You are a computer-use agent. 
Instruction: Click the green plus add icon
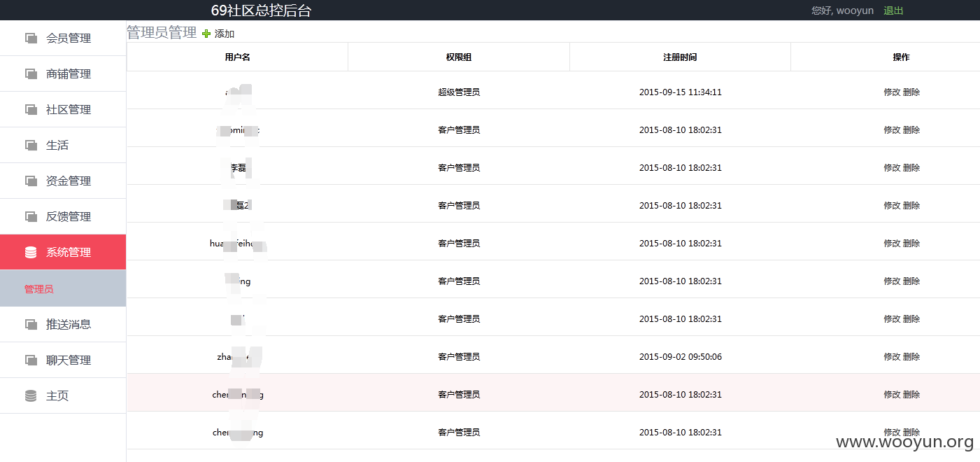click(x=206, y=34)
